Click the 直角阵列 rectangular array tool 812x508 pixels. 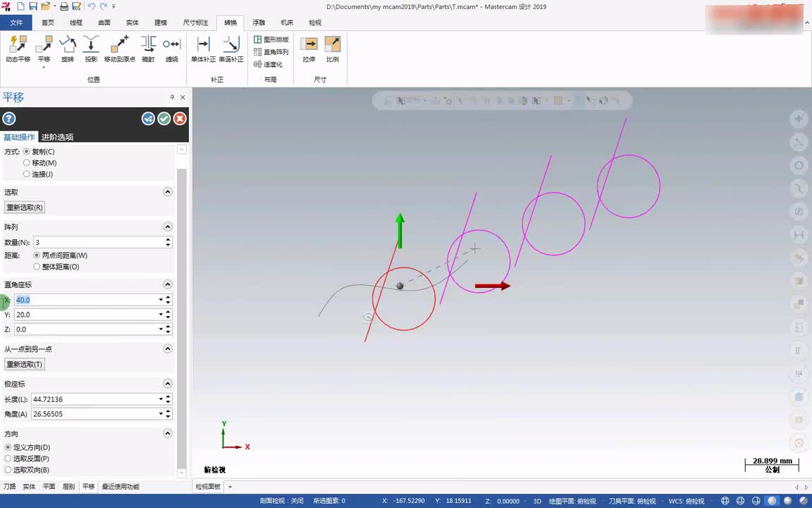[x=271, y=52]
